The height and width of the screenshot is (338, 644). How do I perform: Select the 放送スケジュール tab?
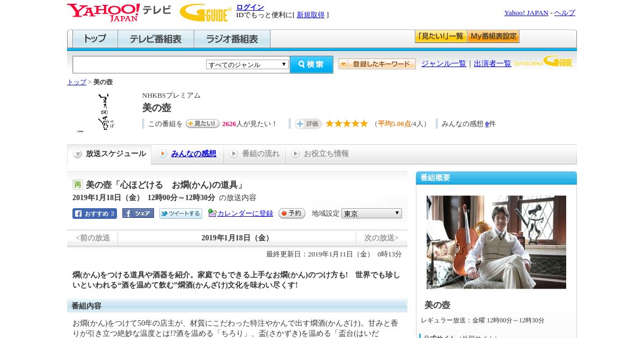pos(109,154)
